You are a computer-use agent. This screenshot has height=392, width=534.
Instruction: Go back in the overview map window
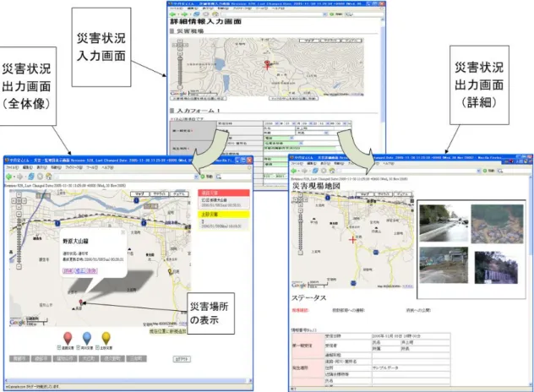8,176
